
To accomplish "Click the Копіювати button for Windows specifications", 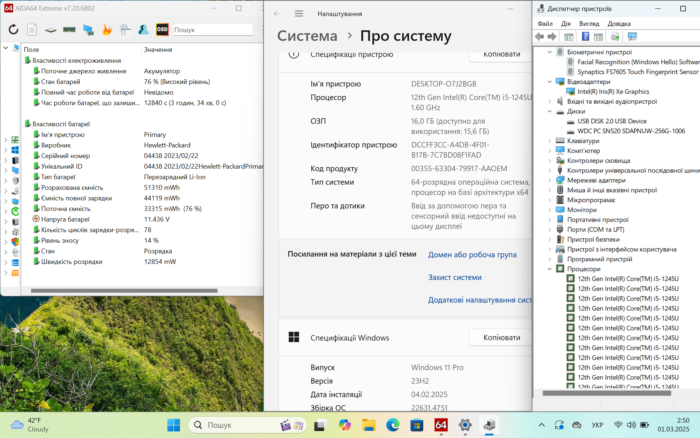I will tap(501, 338).
